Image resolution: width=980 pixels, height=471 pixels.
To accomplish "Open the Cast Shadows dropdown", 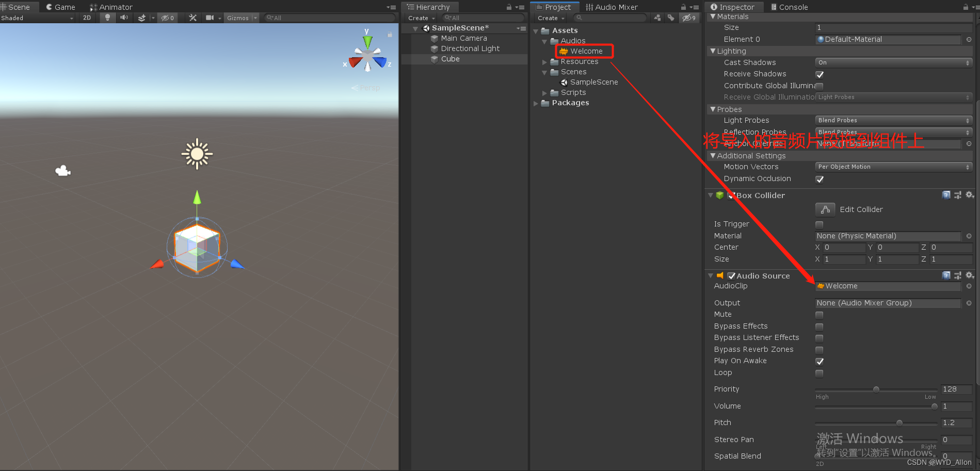I will click(x=893, y=62).
